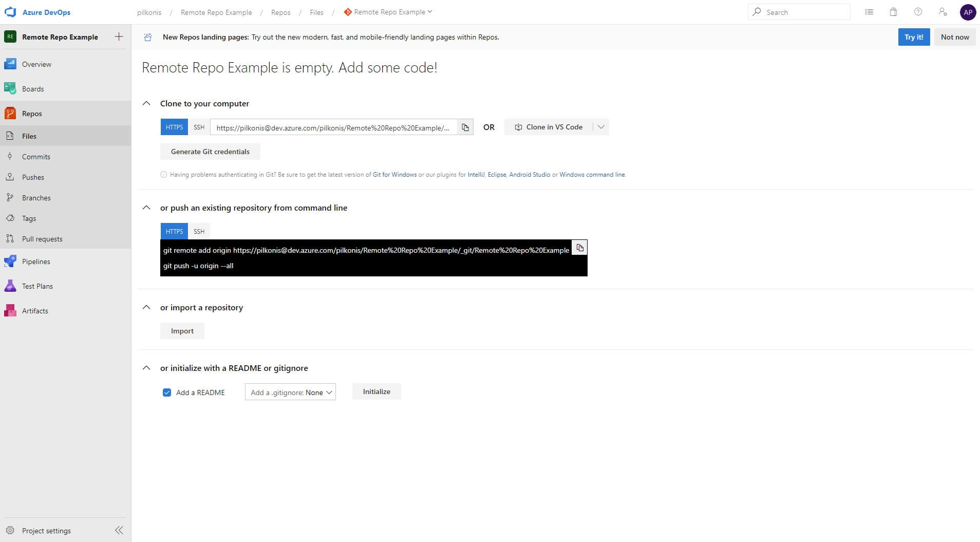Click the Remote Repo Example project title in sidebar
The image size is (980, 542).
(x=60, y=37)
